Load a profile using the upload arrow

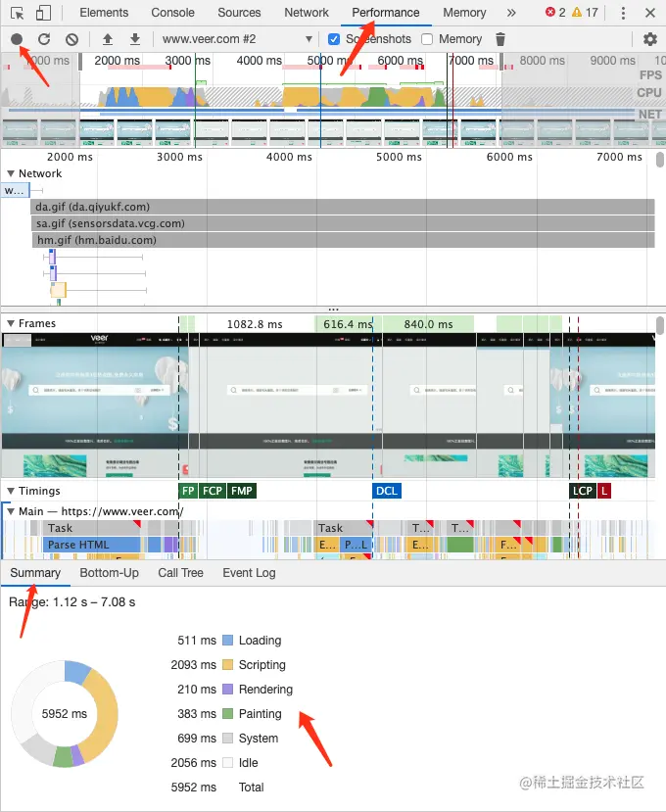pyautogui.click(x=108, y=39)
